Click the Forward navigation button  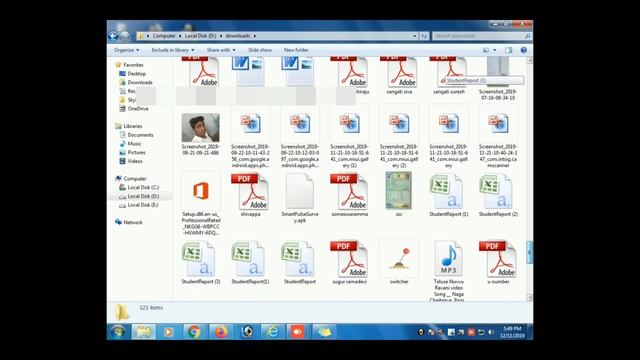pyautogui.click(x=124, y=36)
